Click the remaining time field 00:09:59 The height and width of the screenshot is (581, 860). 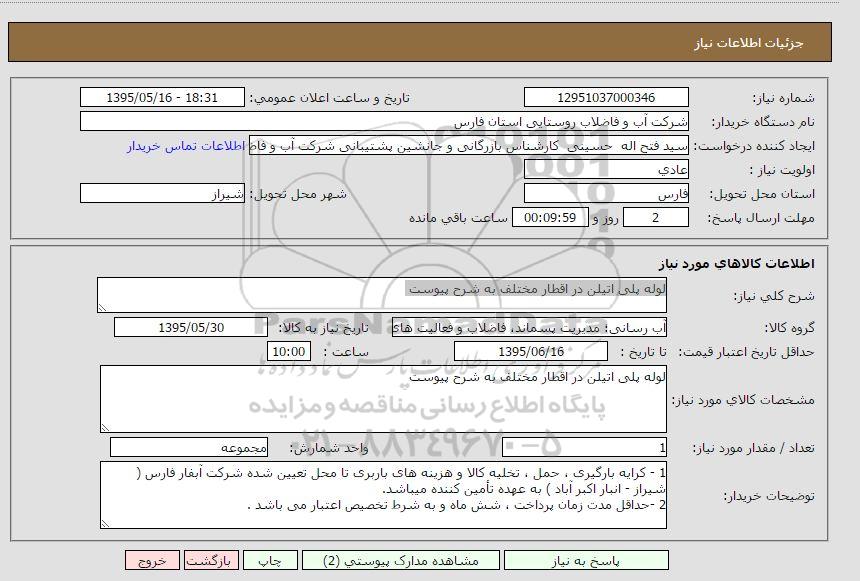(550, 218)
